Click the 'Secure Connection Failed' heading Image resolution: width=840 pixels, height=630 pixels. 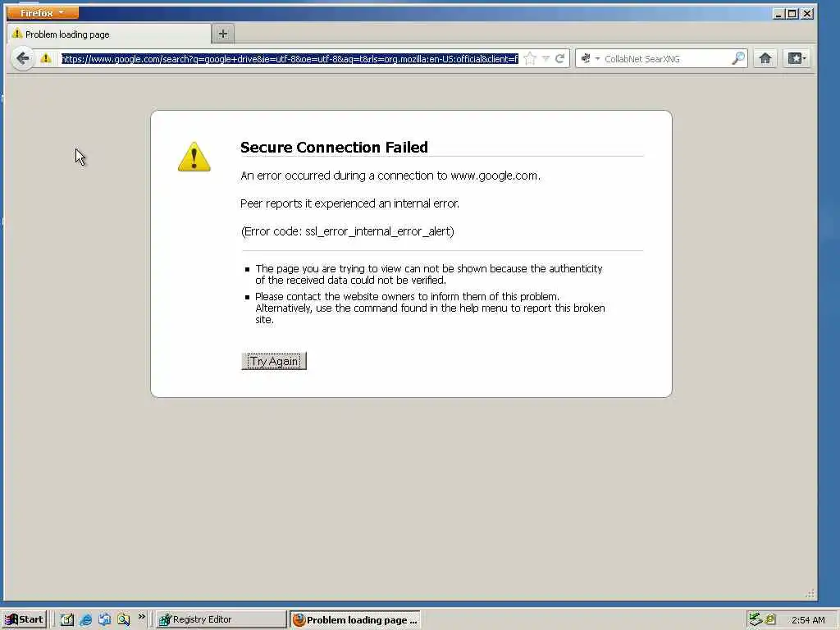coord(334,148)
